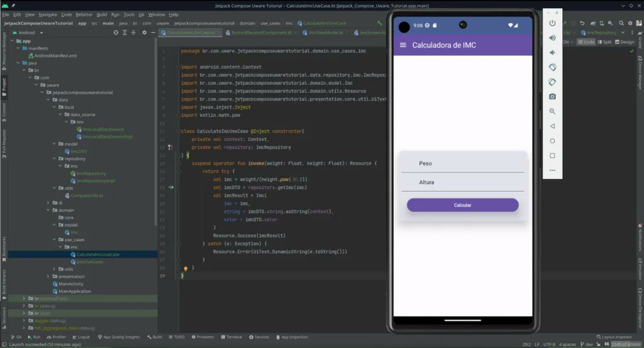
Task: Click Expand All icon in Project panel
Action: click(125, 33)
